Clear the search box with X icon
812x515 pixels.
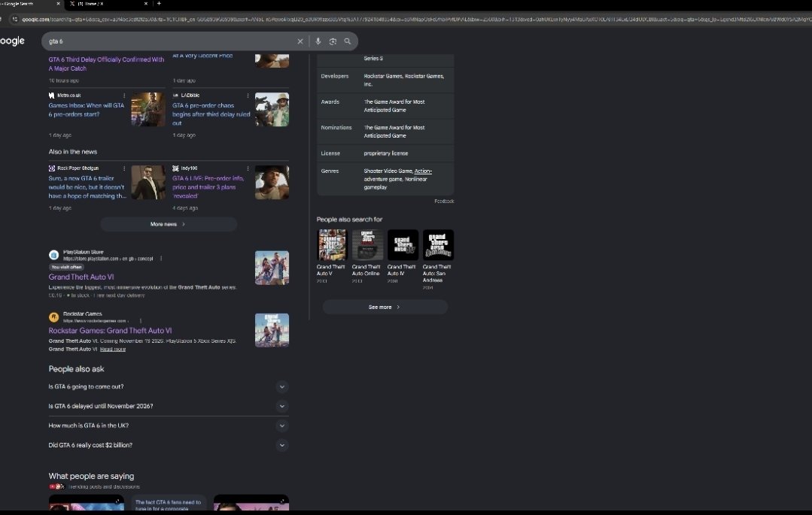point(300,41)
